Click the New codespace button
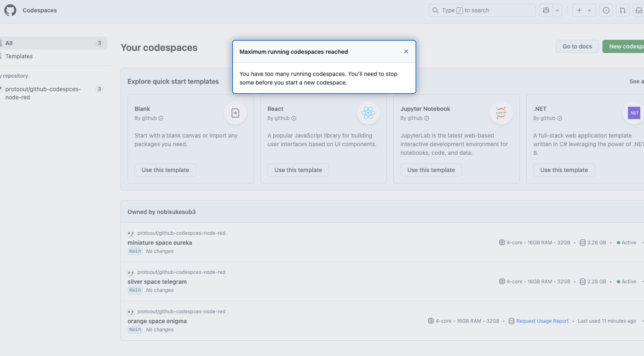Image resolution: width=644 pixels, height=356 pixels. pos(623,46)
